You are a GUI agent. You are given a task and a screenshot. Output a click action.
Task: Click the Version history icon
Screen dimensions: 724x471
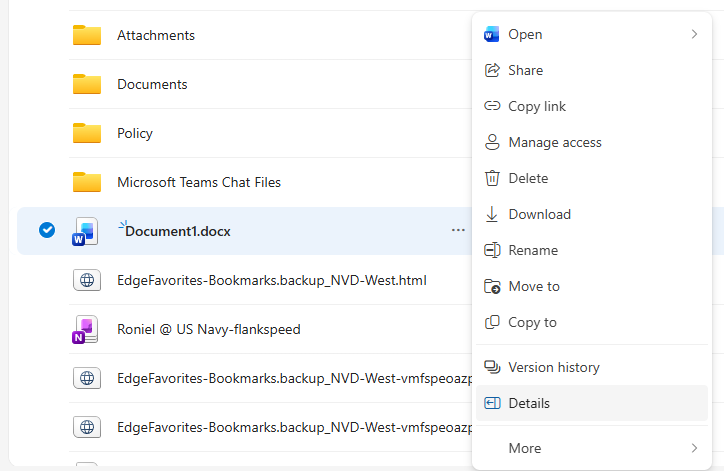click(x=492, y=367)
